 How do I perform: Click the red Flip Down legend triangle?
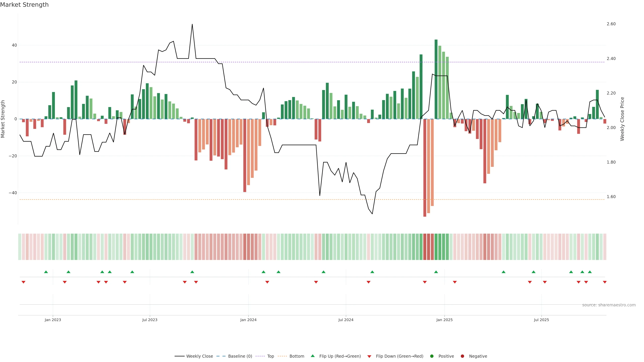369,356
